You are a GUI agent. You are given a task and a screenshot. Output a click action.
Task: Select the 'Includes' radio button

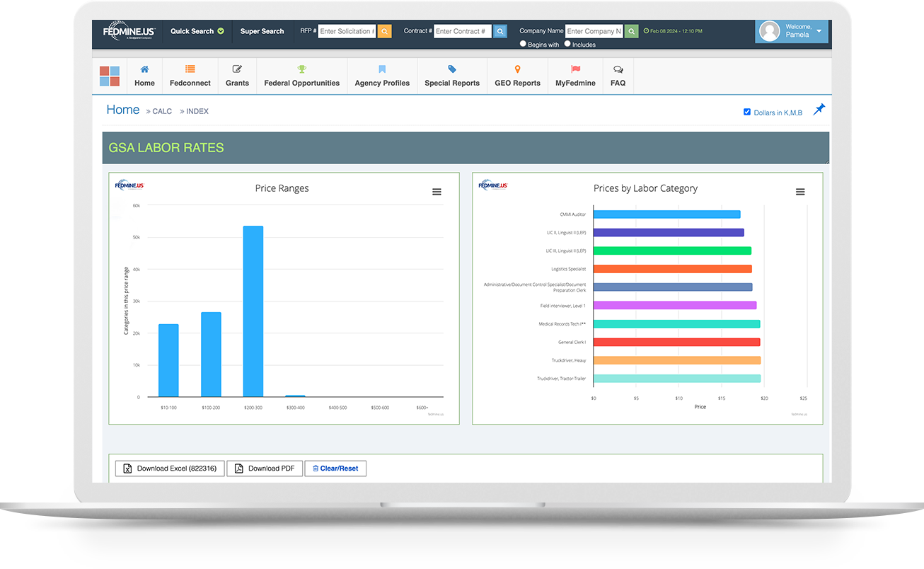[567, 44]
